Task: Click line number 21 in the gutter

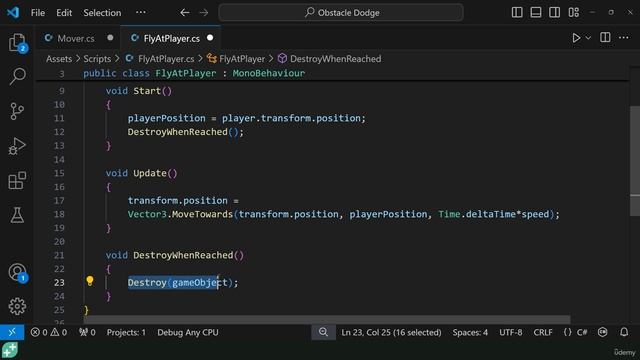Action: tap(59, 255)
